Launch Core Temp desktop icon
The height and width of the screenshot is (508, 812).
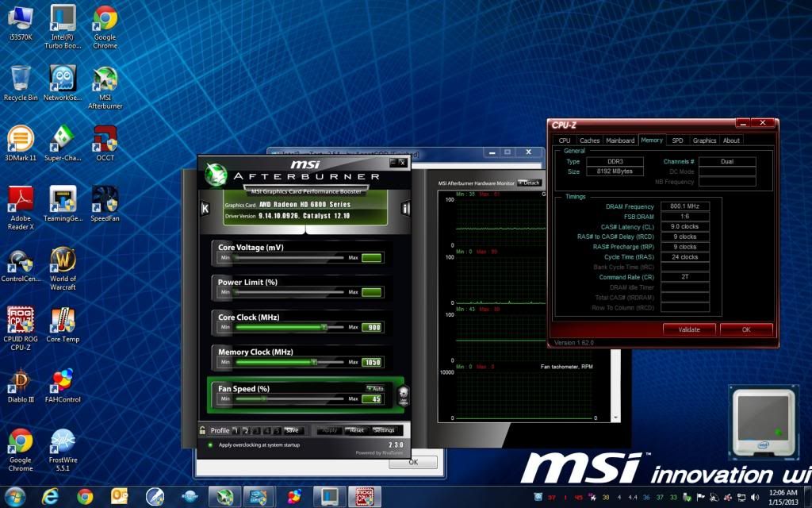click(63, 325)
